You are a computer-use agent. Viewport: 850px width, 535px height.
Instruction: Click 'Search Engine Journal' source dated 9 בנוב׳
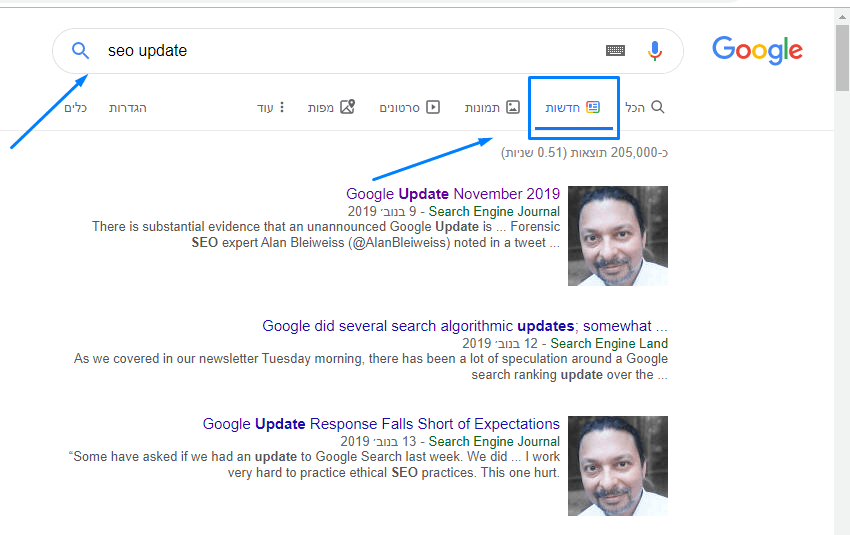tap(494, 211)
